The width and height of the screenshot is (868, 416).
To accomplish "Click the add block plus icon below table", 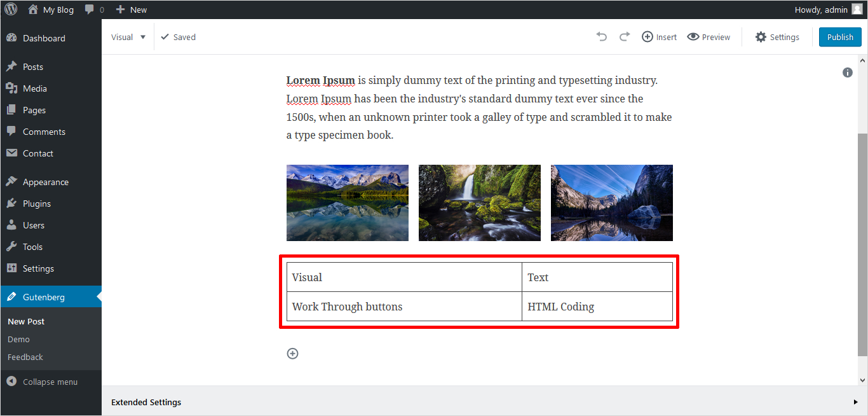I will pos(292,354).
